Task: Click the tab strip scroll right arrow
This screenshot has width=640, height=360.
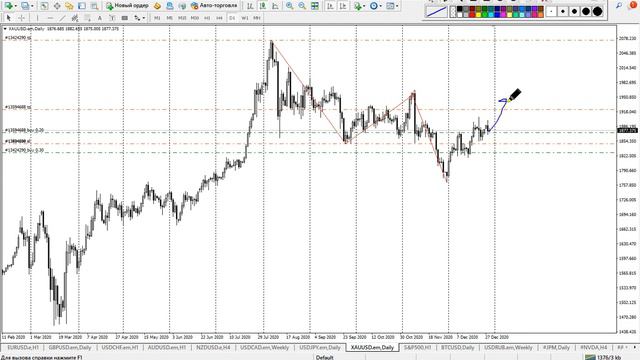Action: coord(635,347)
